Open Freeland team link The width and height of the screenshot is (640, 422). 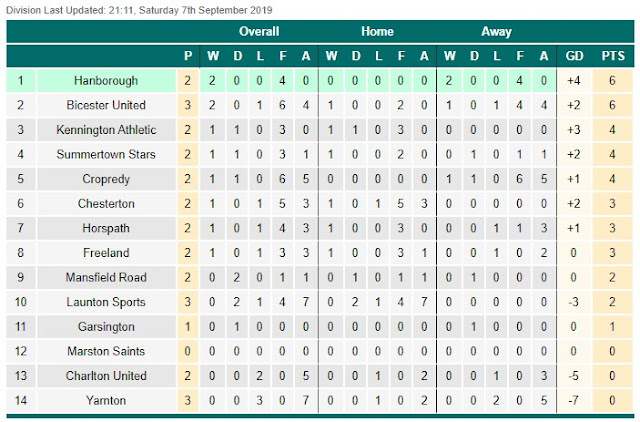(106, 253)
